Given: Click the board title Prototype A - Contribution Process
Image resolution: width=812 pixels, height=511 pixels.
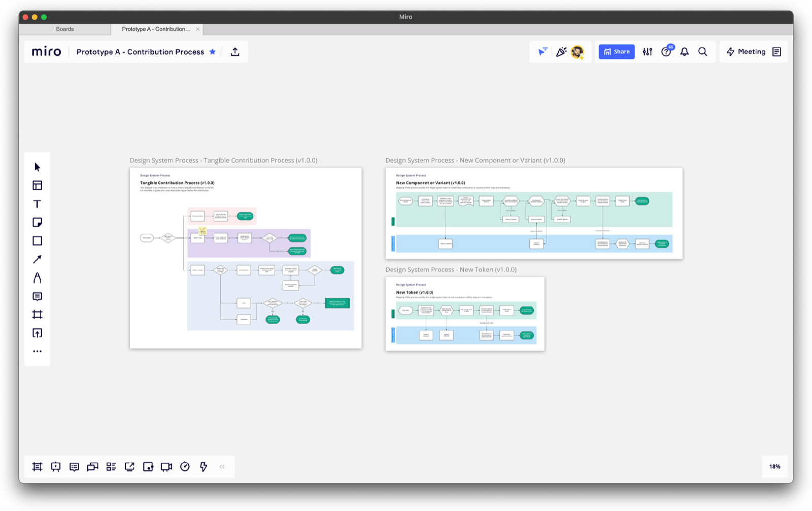Looking at the screenshot, I should [x=140, y=52].
